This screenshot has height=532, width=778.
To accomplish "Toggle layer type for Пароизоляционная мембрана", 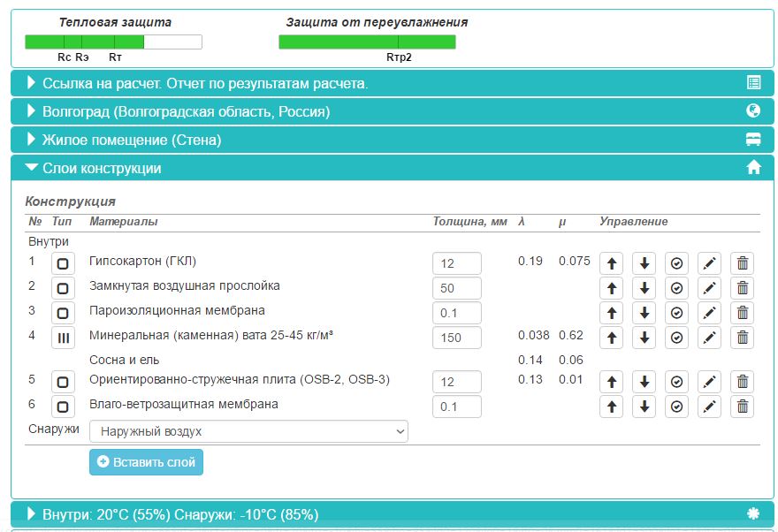I will click(x=63, y=313).
